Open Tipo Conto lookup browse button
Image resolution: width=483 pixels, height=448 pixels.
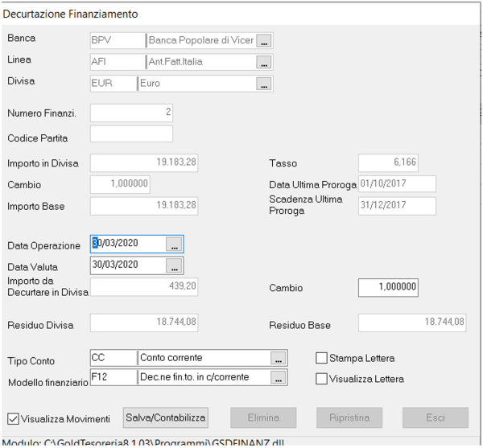click(x=278, y=357)
